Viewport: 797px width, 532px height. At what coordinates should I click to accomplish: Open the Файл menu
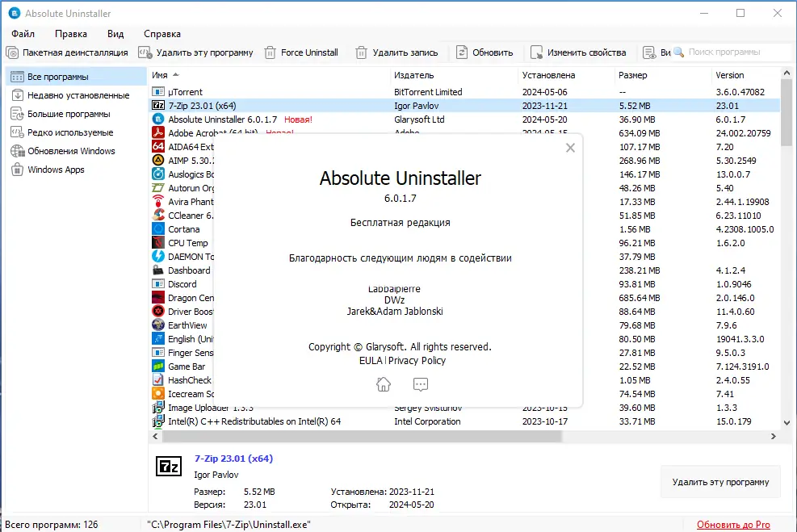(23, 34)
